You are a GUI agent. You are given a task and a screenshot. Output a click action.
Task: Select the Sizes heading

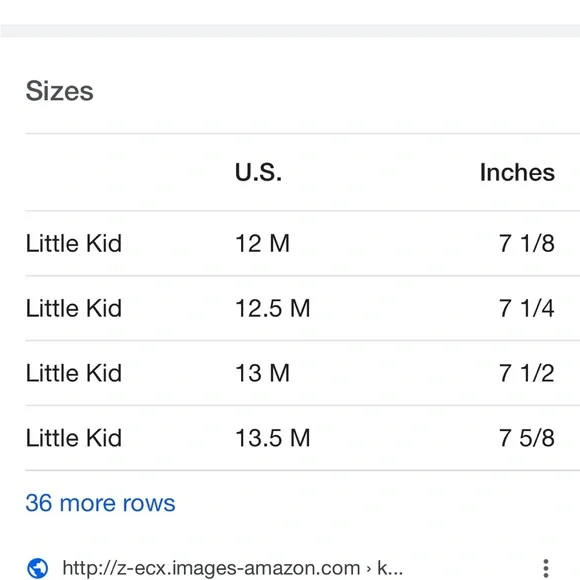point(59,91)
